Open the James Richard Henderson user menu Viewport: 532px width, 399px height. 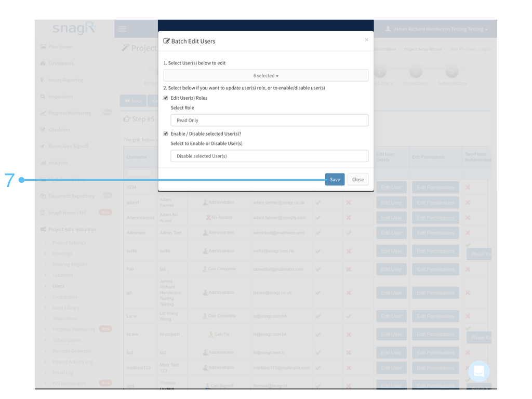436,29
